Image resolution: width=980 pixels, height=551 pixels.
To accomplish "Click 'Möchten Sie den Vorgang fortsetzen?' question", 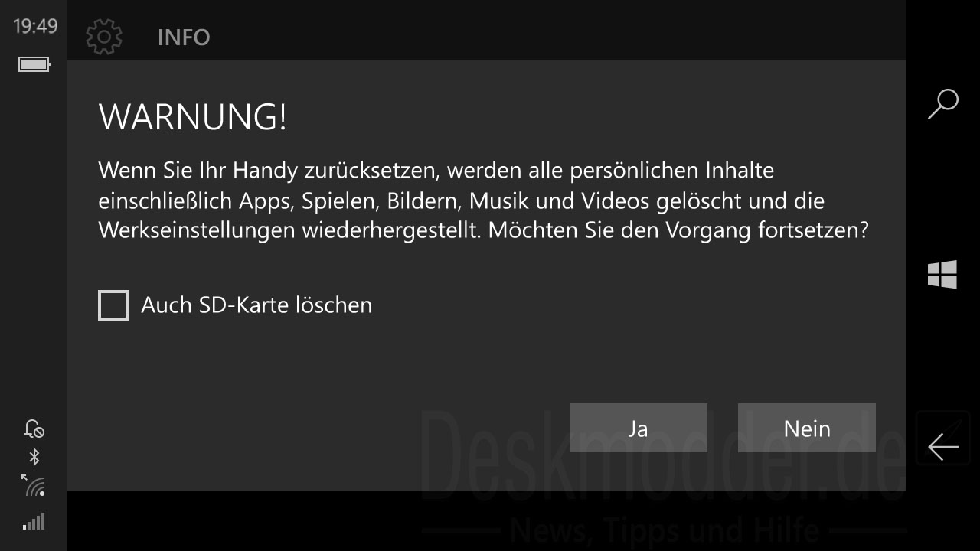I will coord(678,230).
